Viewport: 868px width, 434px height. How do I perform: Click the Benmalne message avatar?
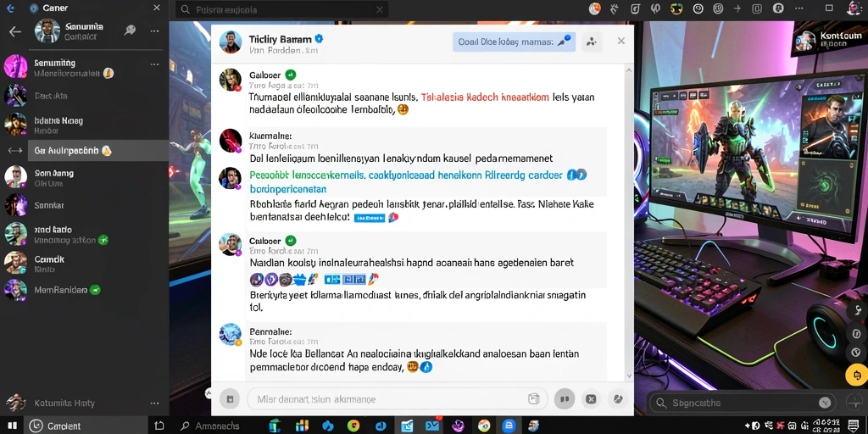[x=231, y=334]
